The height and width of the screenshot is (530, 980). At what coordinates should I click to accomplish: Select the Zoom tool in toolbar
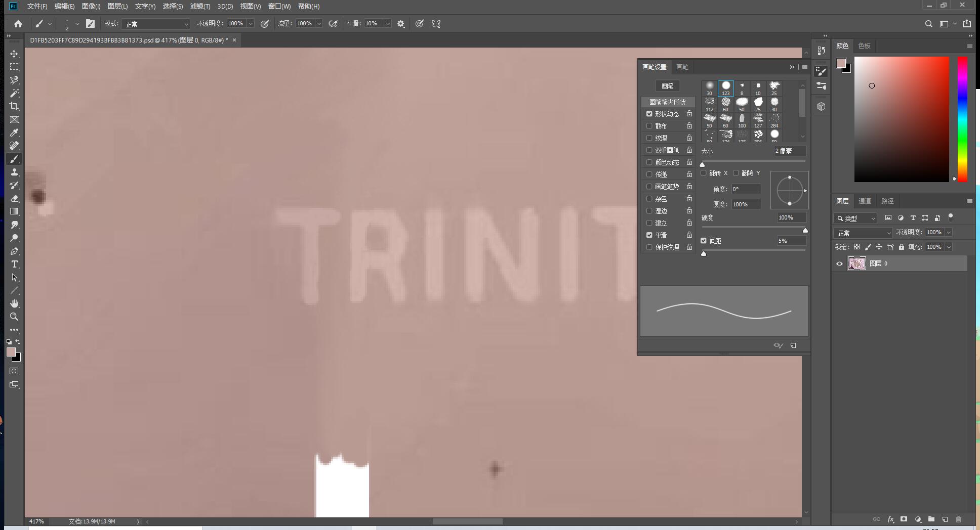(x=14, y=317)
